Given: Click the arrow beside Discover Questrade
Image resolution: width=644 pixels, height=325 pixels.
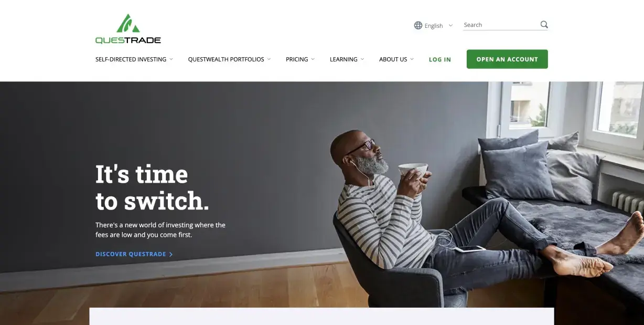Looking at the screenshot, I should pos(171,254).
